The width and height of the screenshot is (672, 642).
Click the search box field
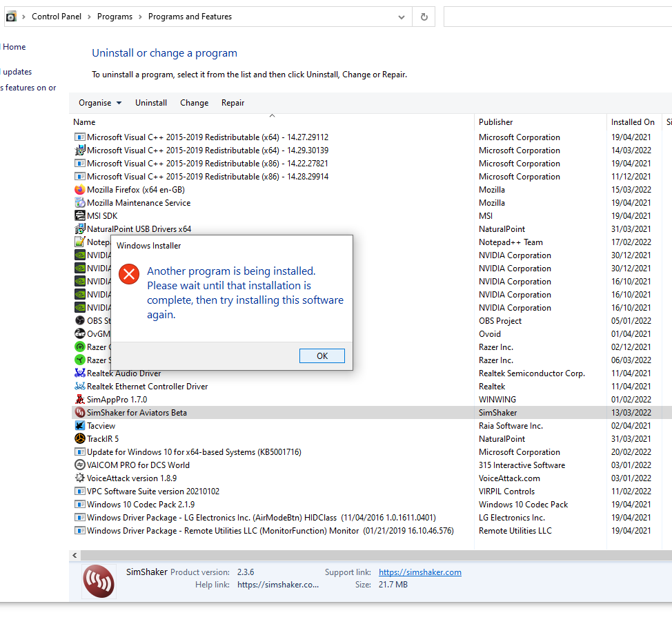click(557, 17)
